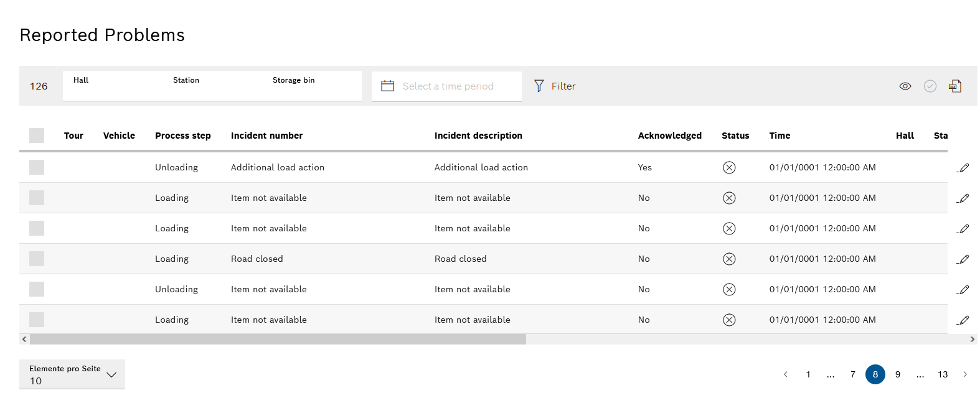Go to page 1
The image size is (980, 393).
coord(808,374)
